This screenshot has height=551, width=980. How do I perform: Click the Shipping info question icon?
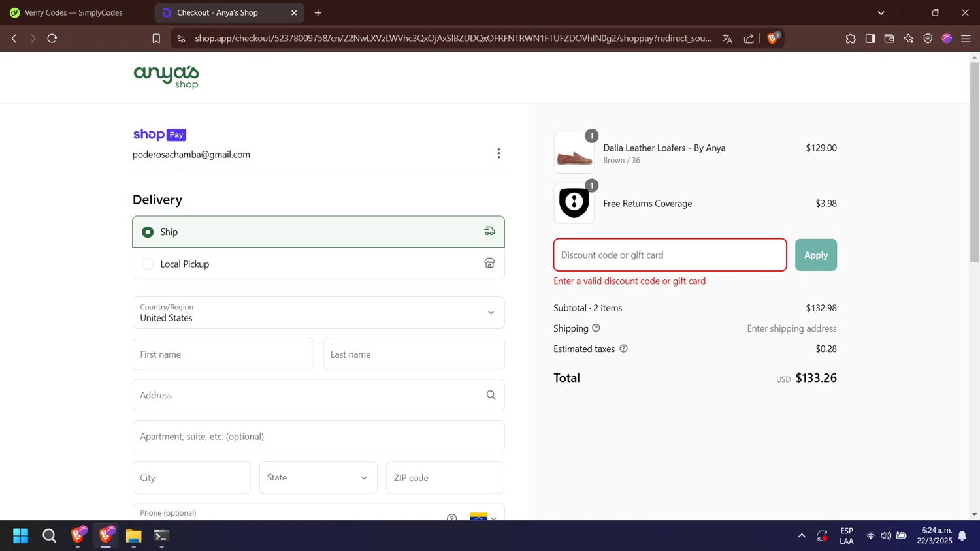(x=596, y=328)
